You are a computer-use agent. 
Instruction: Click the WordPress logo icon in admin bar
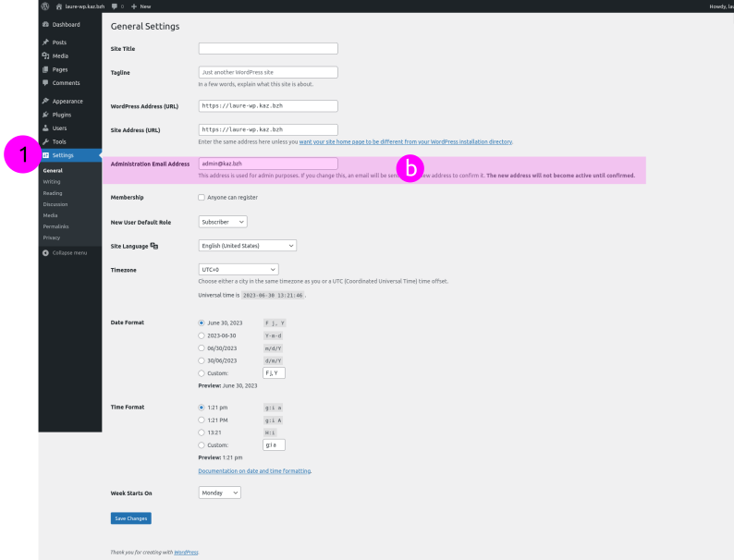coord(45,6)
